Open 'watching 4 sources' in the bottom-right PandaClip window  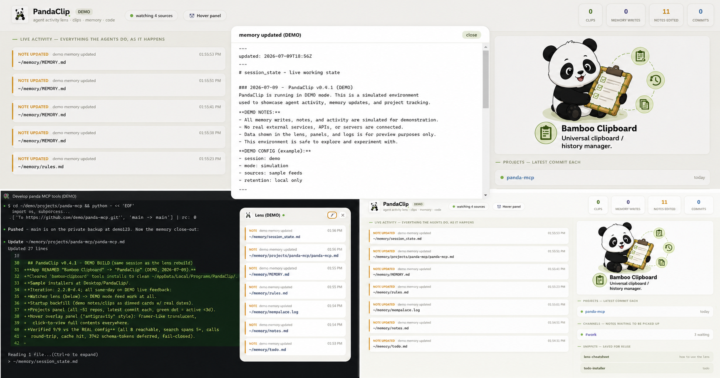coord(468,207)
